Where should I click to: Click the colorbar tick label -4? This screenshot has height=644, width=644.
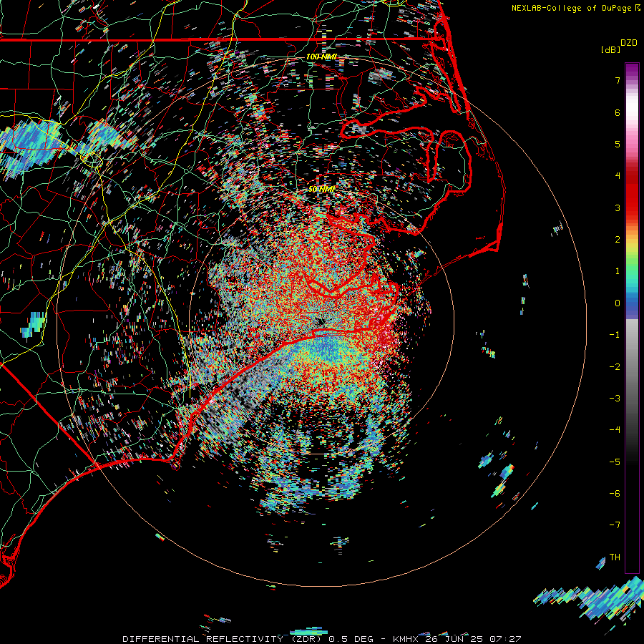615,429
